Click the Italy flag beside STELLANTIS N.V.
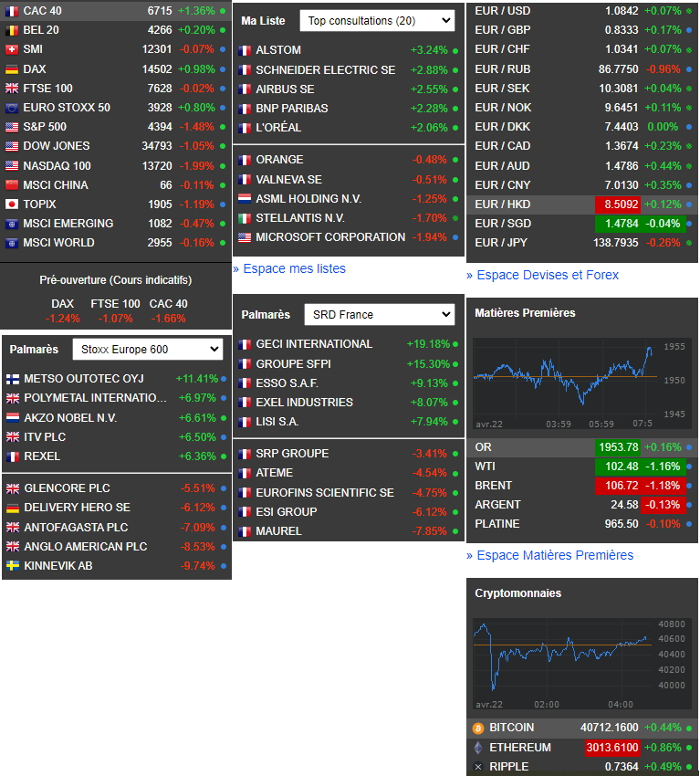700x776 pixels. (x=245, y=218)
